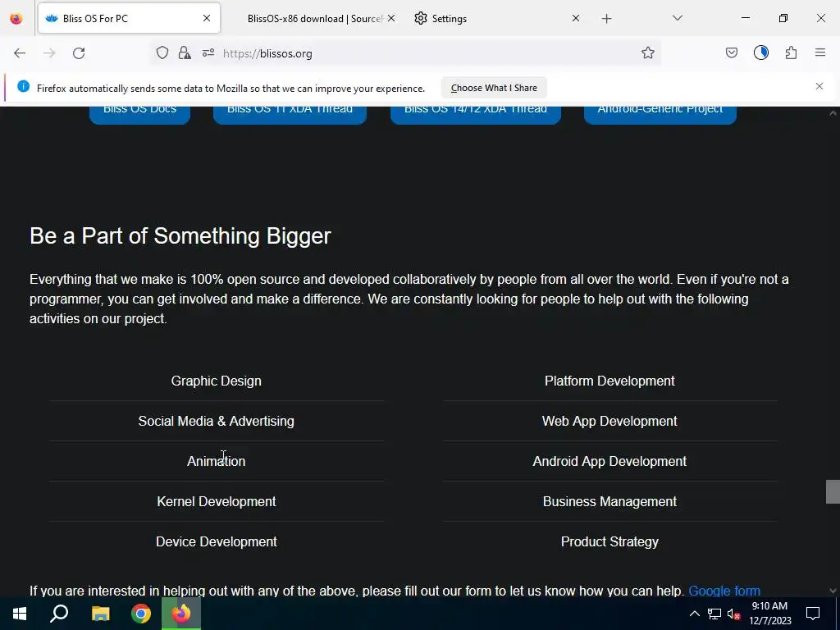
Task: Show hidden system tray icons
Action: [694, 614]
